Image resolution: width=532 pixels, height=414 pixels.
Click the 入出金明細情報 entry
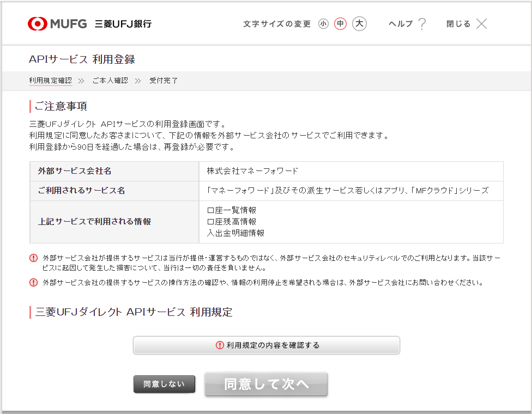point(235,233)
